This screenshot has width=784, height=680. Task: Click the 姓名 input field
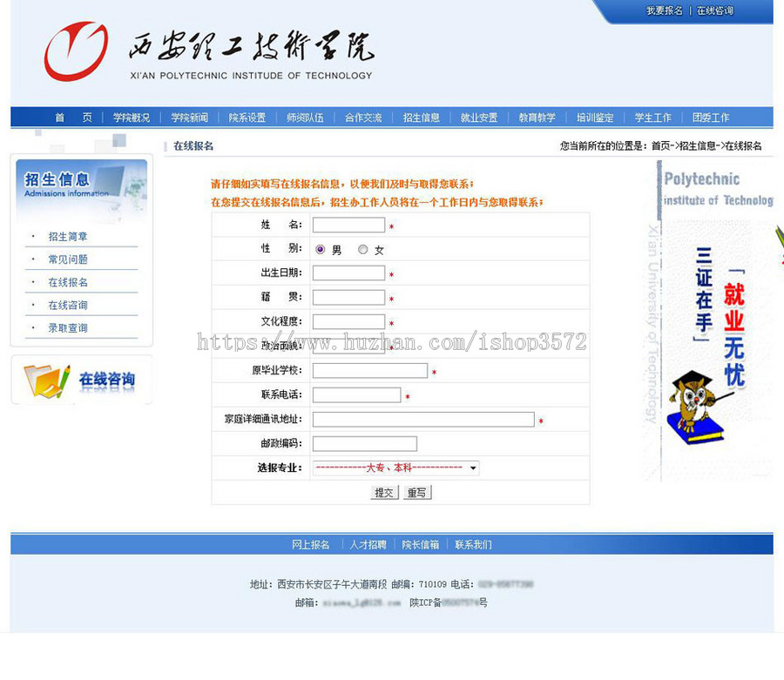tap(349, 225)
